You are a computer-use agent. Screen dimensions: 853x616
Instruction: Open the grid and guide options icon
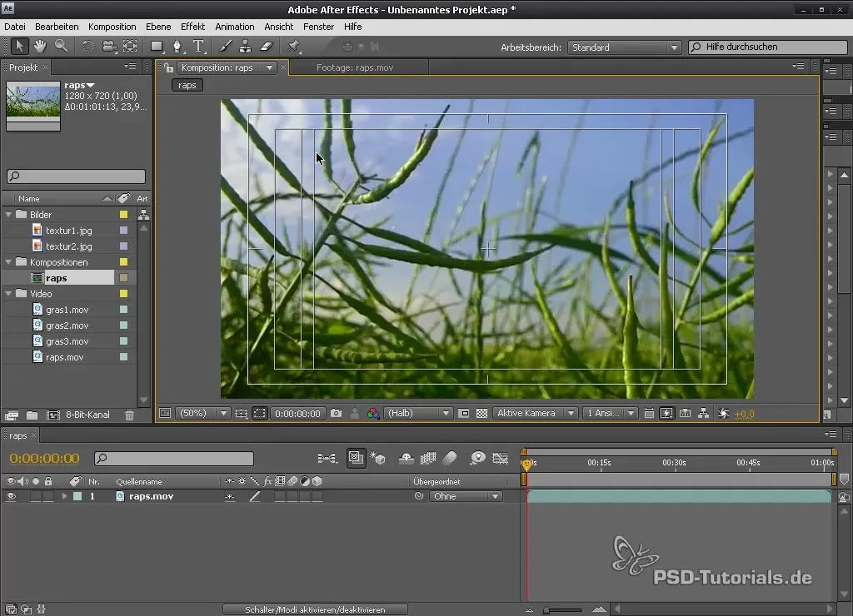pos(241,413)
